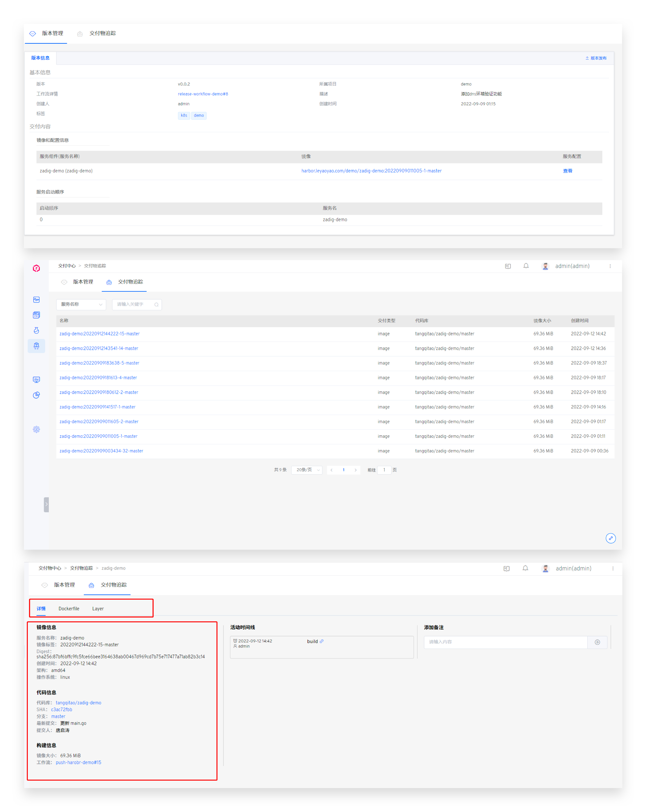Open the data dashboard monitor sidebar icon
This screenshot has width=646, height=812.
(x=36, y=380)
